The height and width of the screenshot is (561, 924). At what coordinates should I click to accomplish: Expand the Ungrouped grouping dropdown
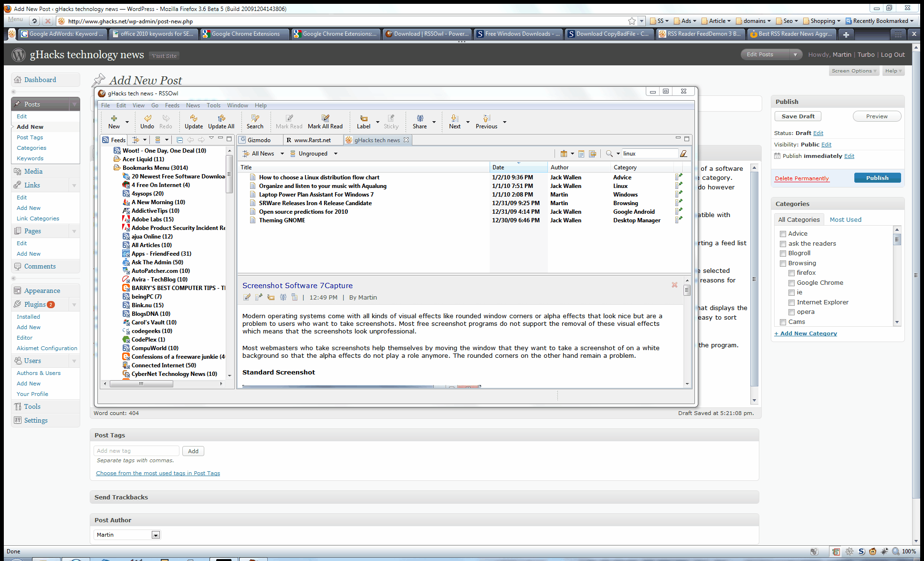[x=336, y=153]
